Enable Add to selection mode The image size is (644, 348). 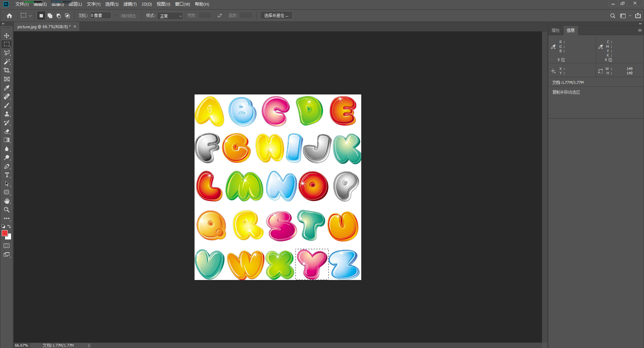click(x=50, y=16)
